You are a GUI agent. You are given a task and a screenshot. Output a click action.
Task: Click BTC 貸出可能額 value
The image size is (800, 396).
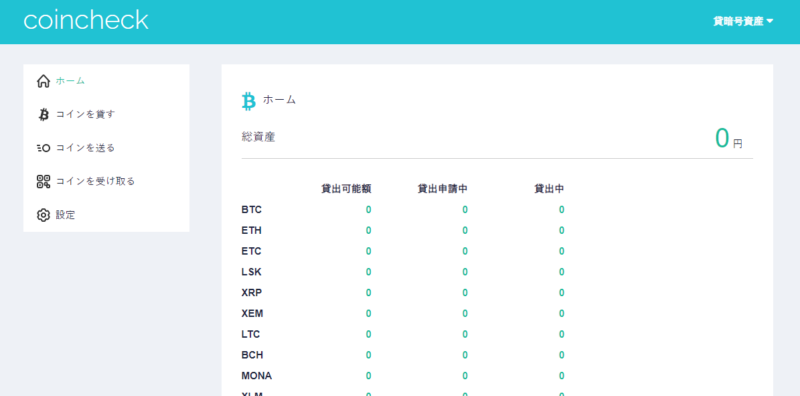[x=368, y=210]
